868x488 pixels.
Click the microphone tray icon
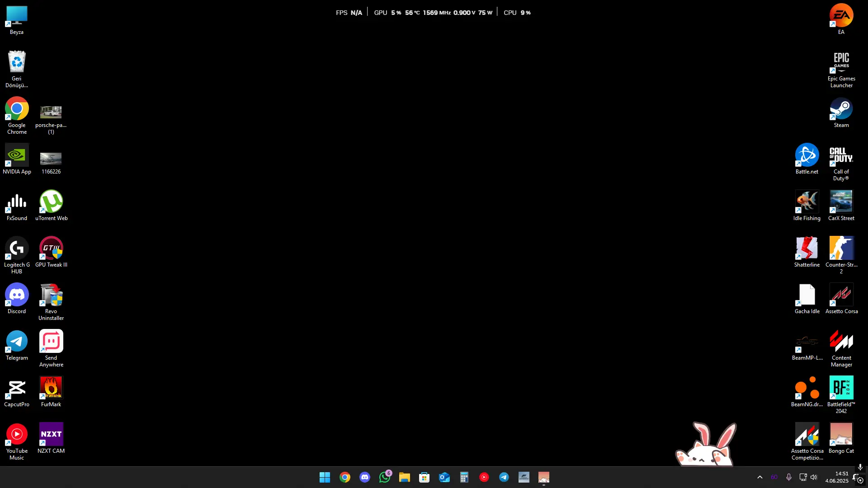[x=788, y=477]
